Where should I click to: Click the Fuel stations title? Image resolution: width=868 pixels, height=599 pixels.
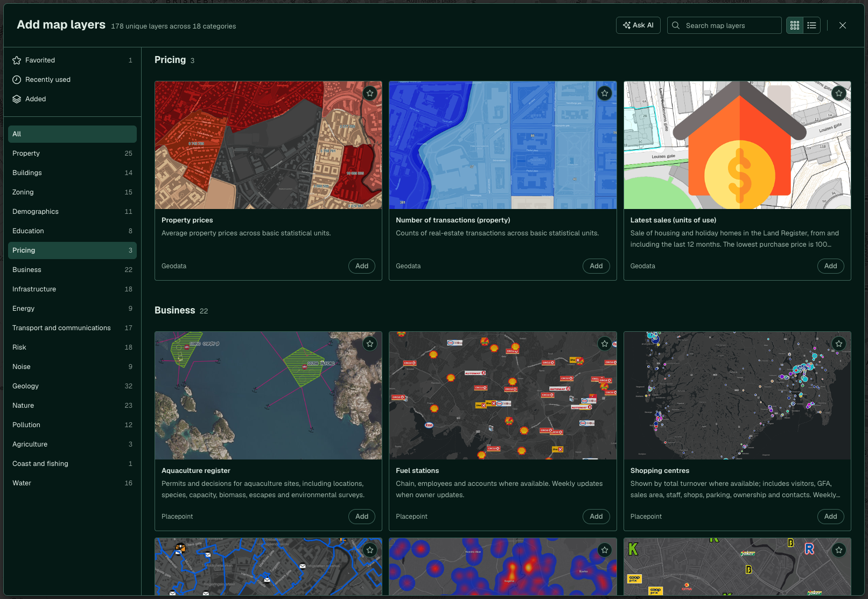[417, 471]
